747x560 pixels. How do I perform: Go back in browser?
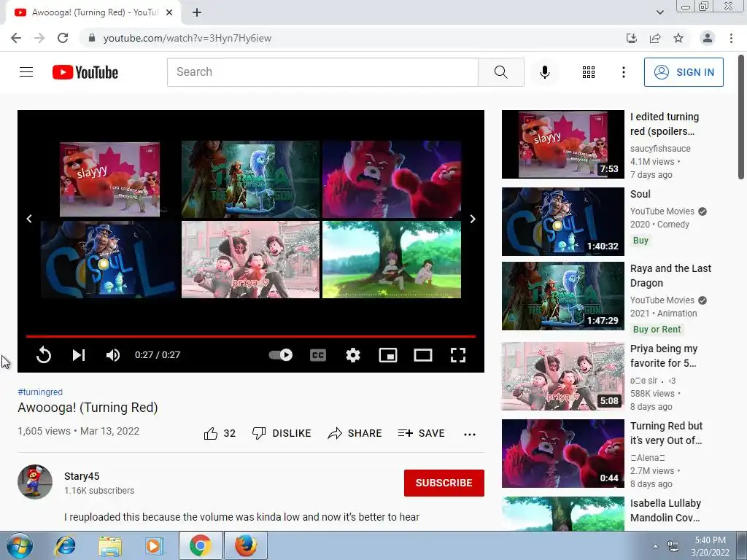16,38
